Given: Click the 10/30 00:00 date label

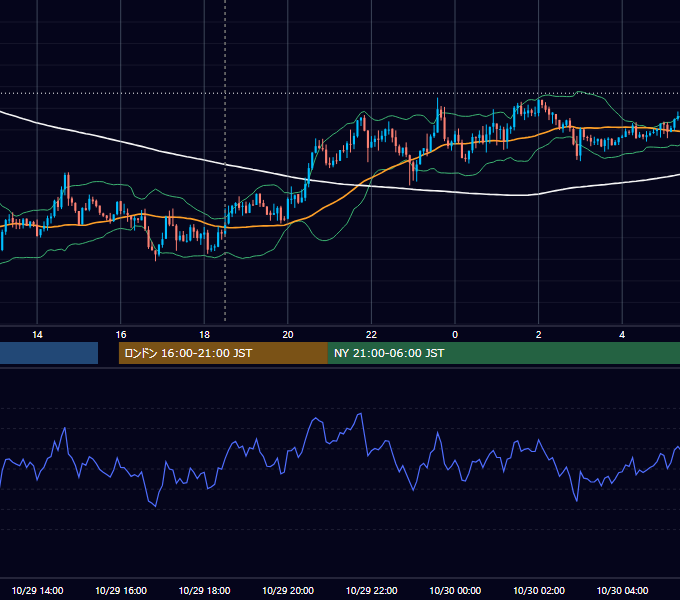Looking at the screenshot, I should [455, 590].
